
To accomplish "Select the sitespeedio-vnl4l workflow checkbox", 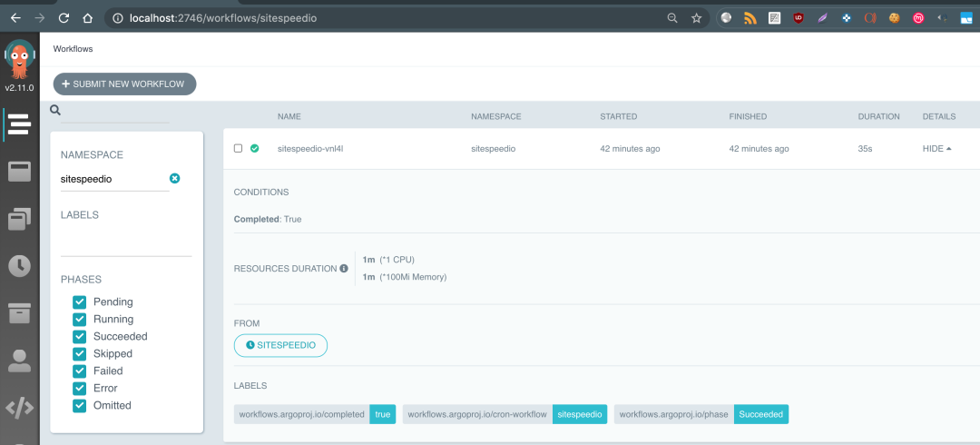I will (238, 148).
